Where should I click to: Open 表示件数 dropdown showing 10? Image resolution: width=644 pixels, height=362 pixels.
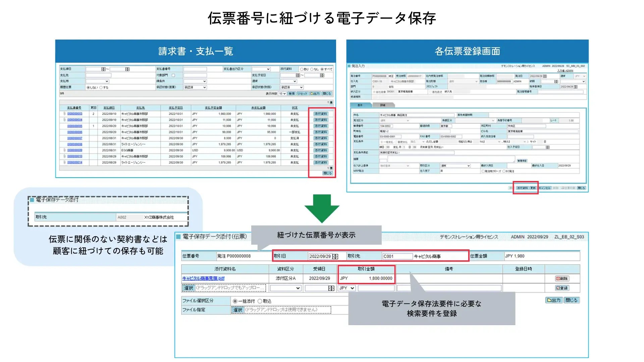282,94
